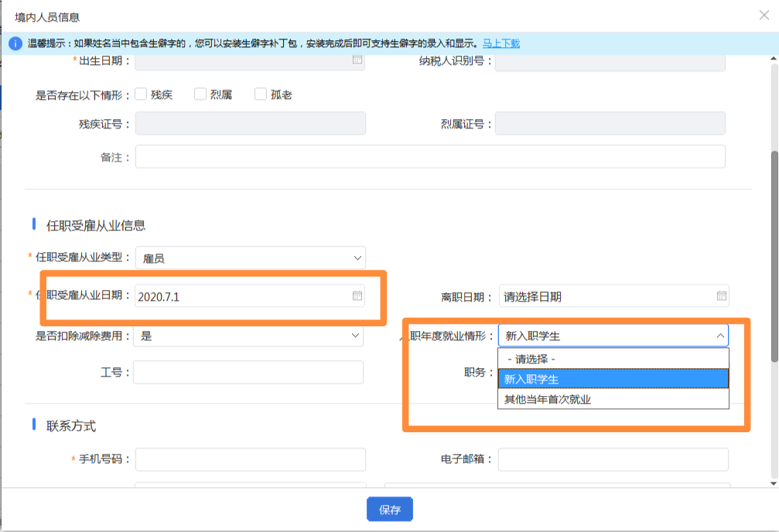Viewport: 779px width, 532px height.
Task: Click the 备注 input field
Action: (430, 156)
